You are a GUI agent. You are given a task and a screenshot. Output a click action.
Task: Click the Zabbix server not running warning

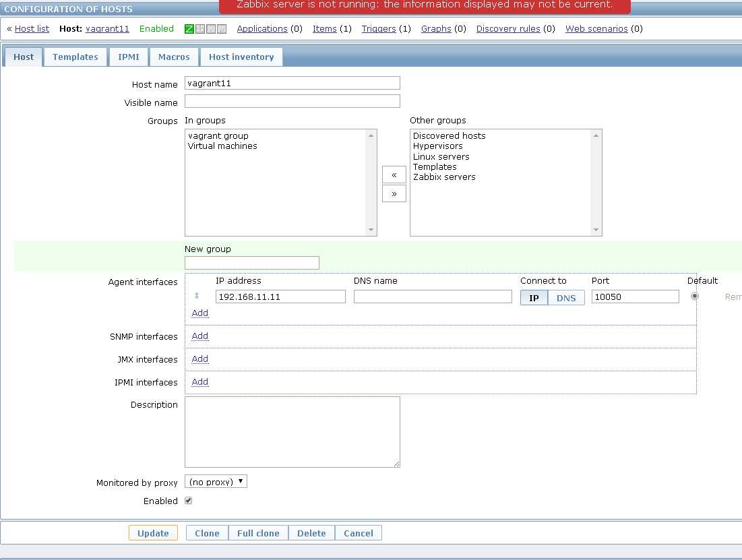pos(425,6)
